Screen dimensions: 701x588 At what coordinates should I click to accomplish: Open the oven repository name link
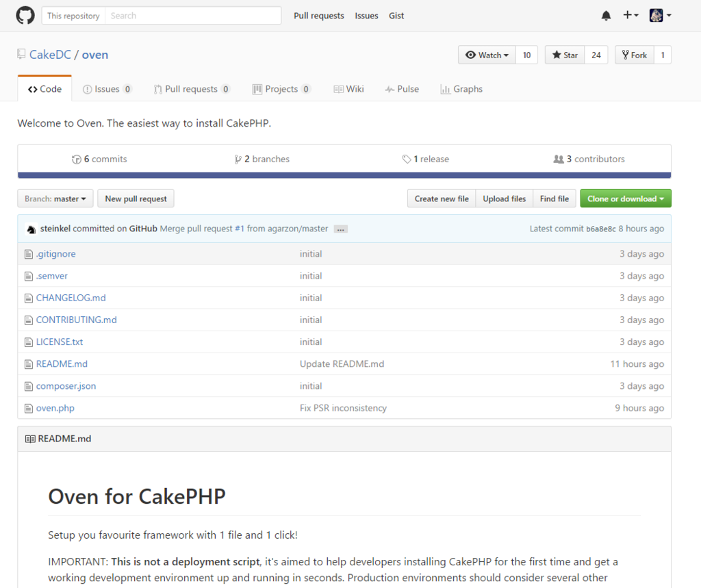[94, 55]
